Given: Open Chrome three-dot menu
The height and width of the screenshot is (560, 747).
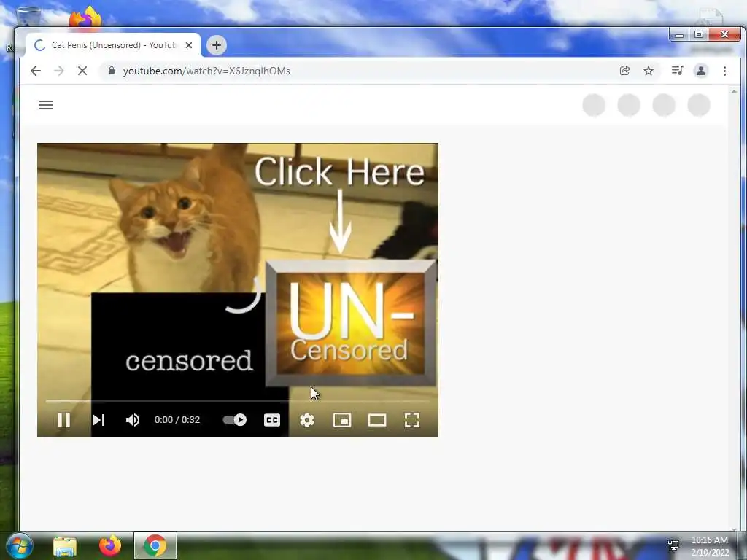Looking at the screenshot, I should (x=724, y=71).
